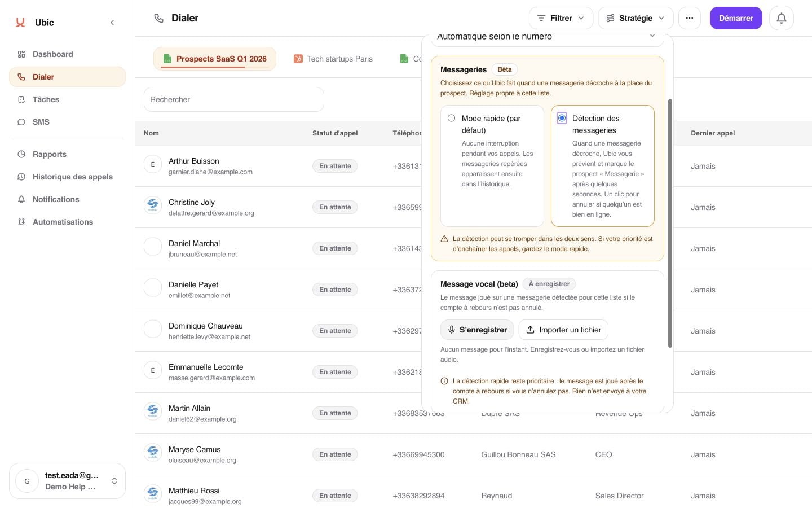Click the warning triangle icon in Messageries

coord(444,239)
